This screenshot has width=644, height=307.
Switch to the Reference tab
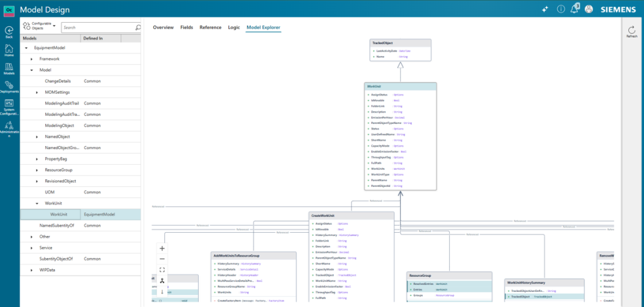pyautogui.click(x=210, y=28)
